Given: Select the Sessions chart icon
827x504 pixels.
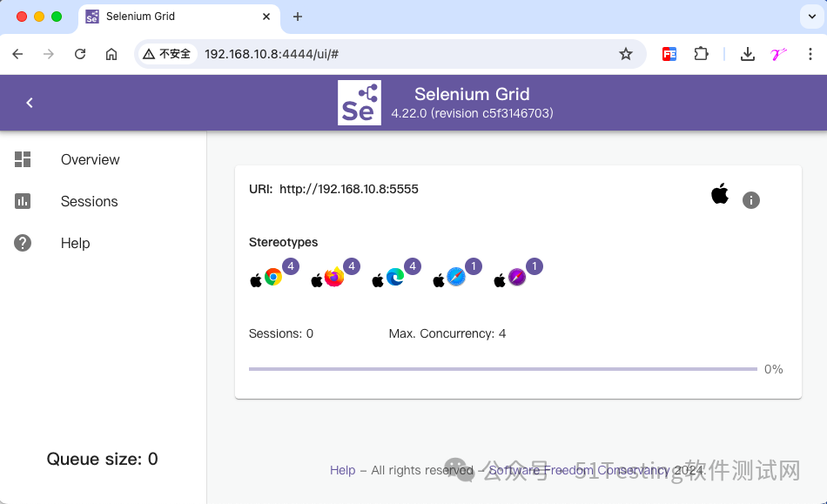Looking at the screenshot, I should pyautogui.click(x=23, y=201).
